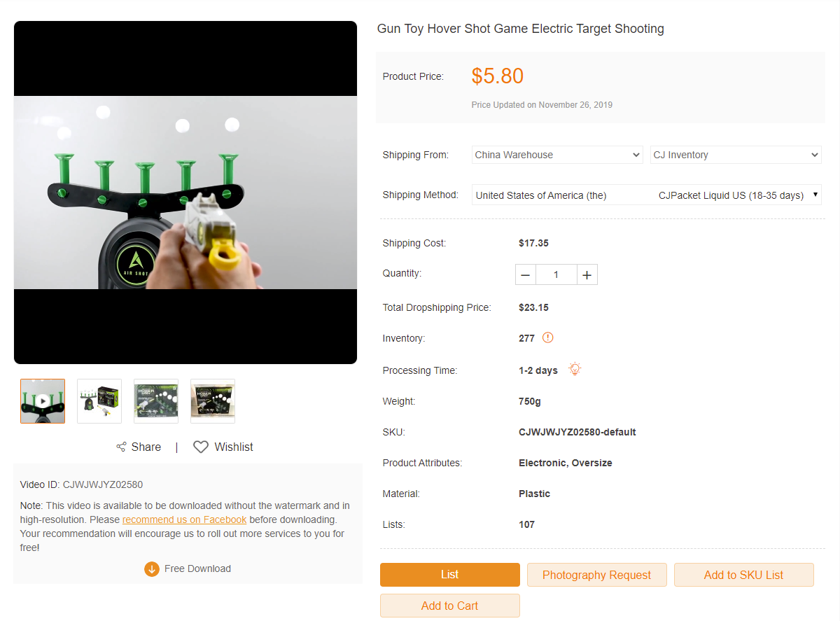The width and height of the screenshot is (840, 621).
Task: Click Add to SKU List button
Action: point(743,575)
